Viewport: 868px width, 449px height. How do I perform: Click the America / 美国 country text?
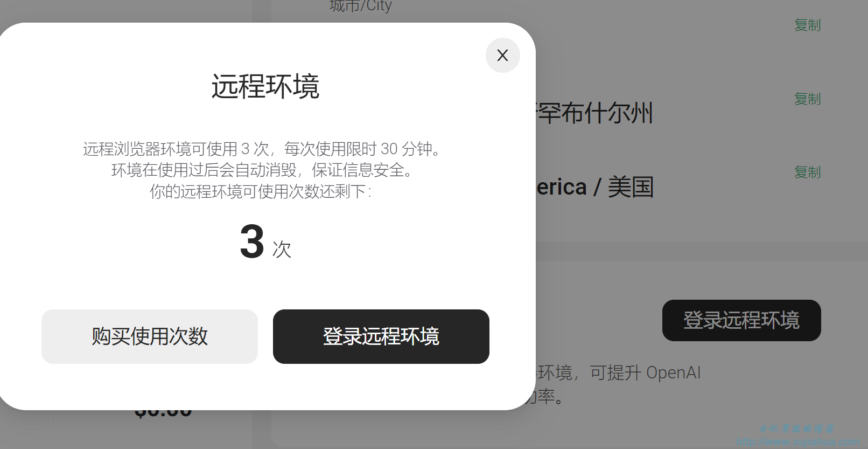[x=594, y=187]
